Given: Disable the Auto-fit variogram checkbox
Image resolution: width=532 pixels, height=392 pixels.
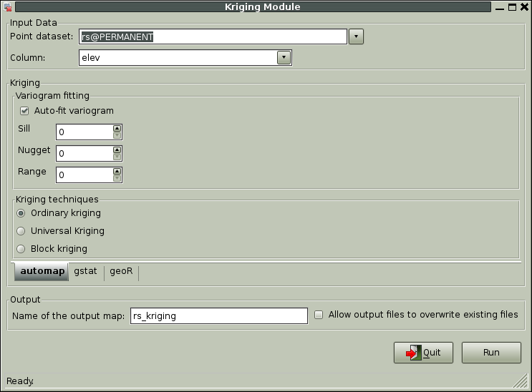Looking at the screenshot, I should [x=24, y=111].
